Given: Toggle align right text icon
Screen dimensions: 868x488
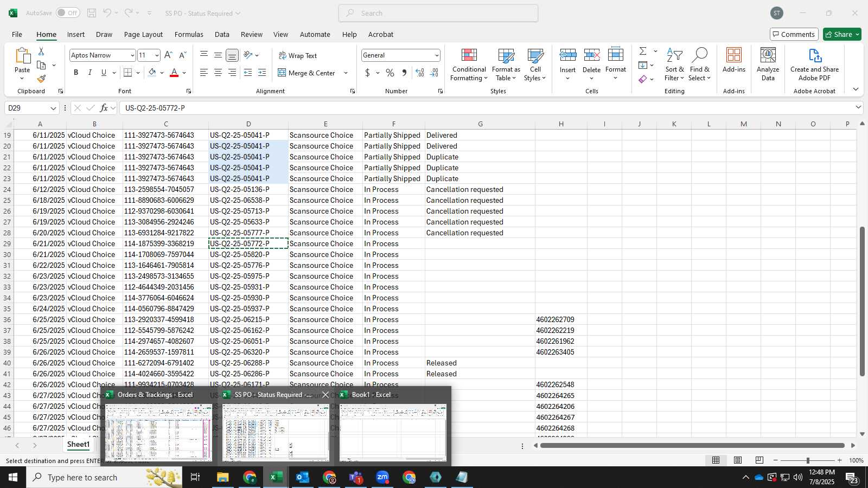Looking at the screenshot, I should coord(232,73).
